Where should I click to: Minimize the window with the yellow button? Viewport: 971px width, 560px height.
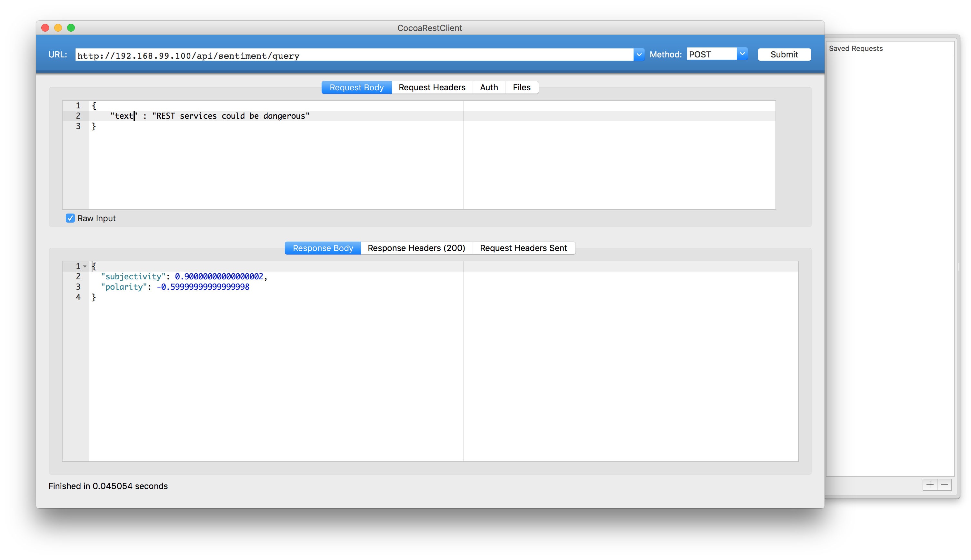(x=58, y=28)
